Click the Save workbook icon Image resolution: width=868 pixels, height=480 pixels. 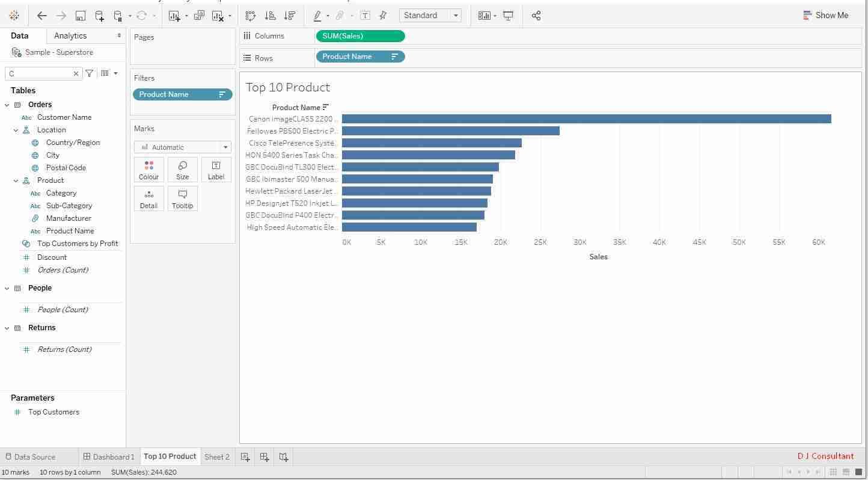(x=80, y=16)
